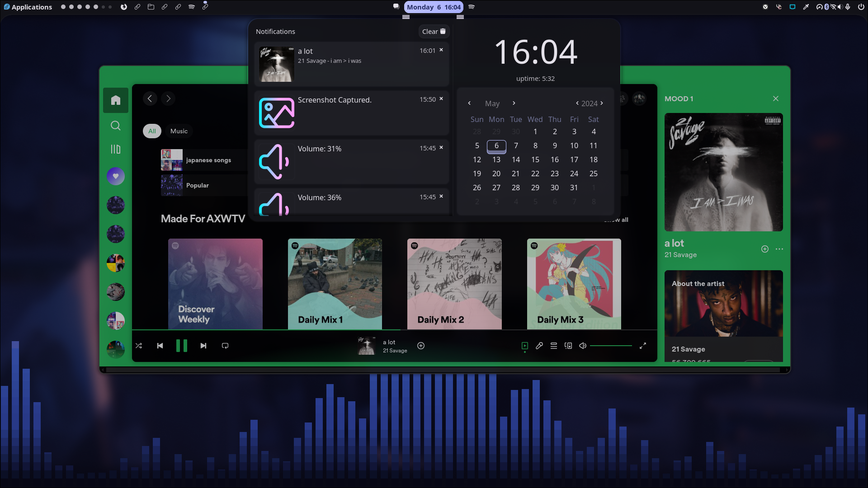This screenshot has height=488, width=868.
Task: Mute the player volume speaker icon
Action: pyautogui.click(x=583, y=346)
